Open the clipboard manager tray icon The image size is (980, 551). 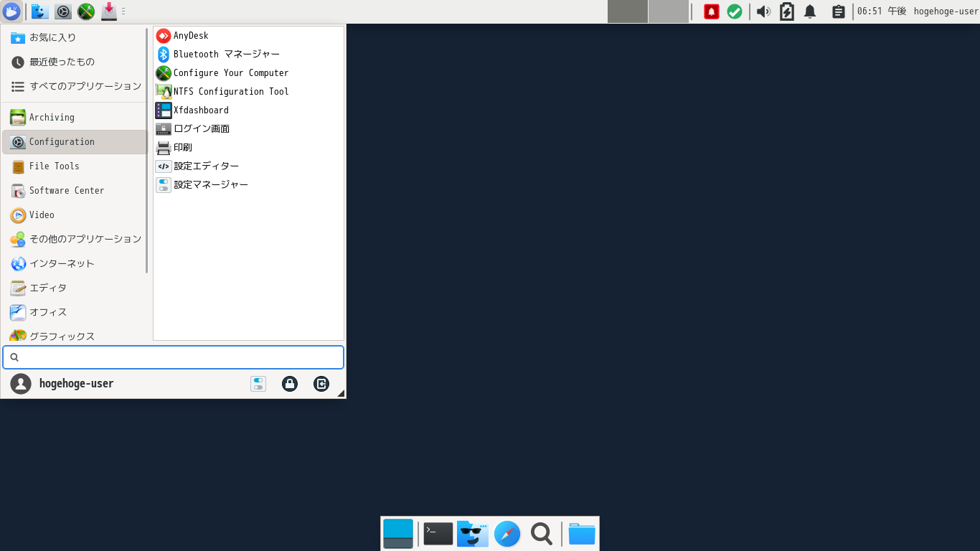click(x=837, y=11)
